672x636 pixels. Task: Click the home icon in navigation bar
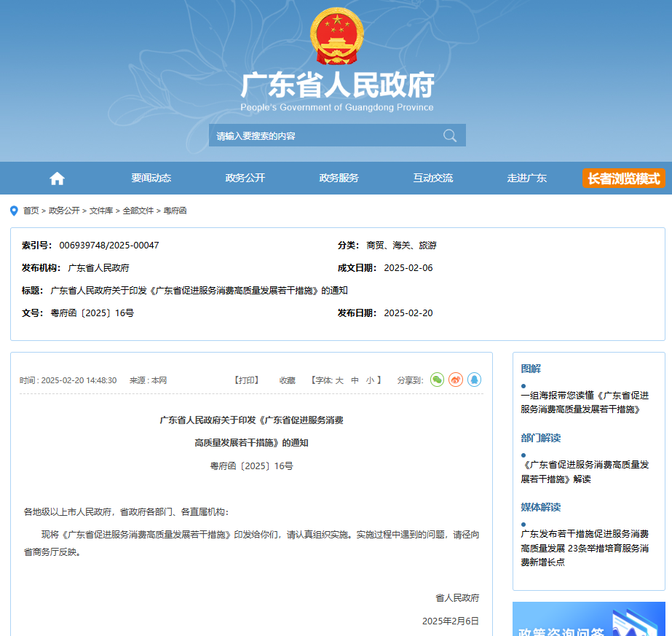click(57, 178)
